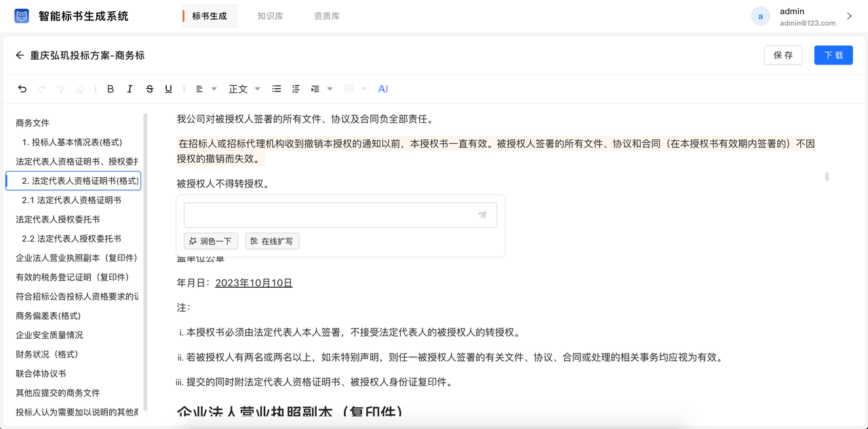Toggle bold formatting

click(111, 89)
